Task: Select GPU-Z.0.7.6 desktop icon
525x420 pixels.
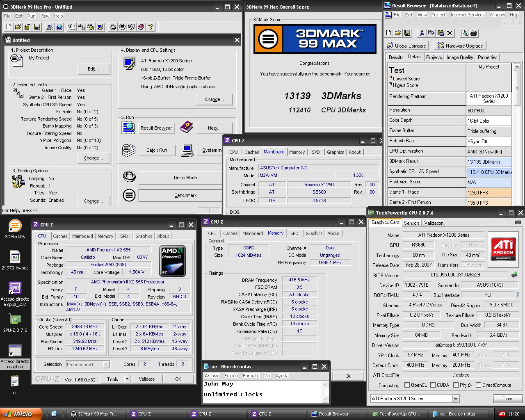Action: point(15,323)
